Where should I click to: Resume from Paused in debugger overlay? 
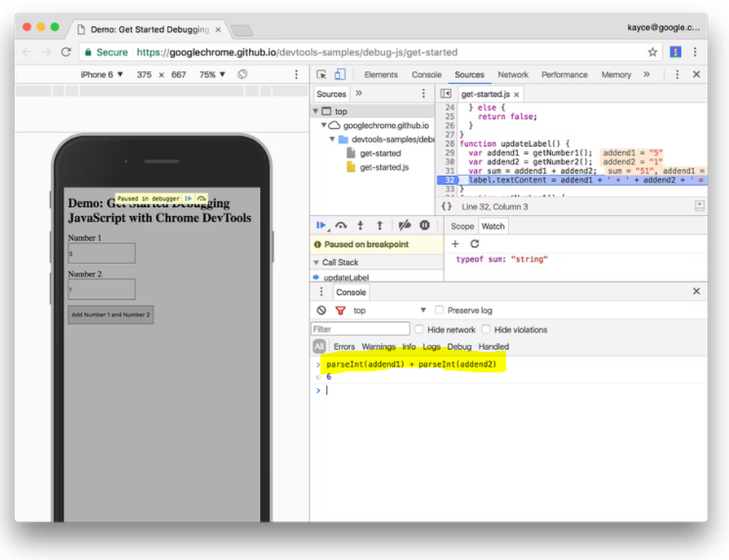tap(188, 198)
